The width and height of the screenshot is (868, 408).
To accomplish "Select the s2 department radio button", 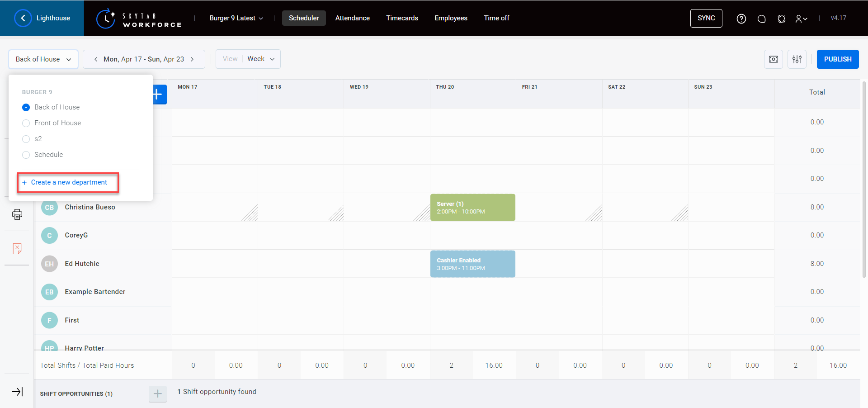I will [26, 139].
